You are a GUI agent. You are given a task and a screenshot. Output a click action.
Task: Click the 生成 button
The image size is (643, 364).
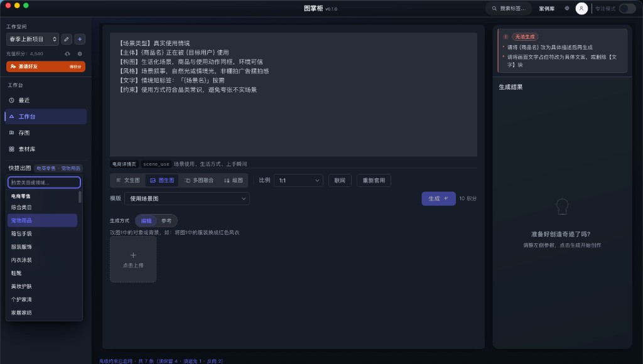438,198
